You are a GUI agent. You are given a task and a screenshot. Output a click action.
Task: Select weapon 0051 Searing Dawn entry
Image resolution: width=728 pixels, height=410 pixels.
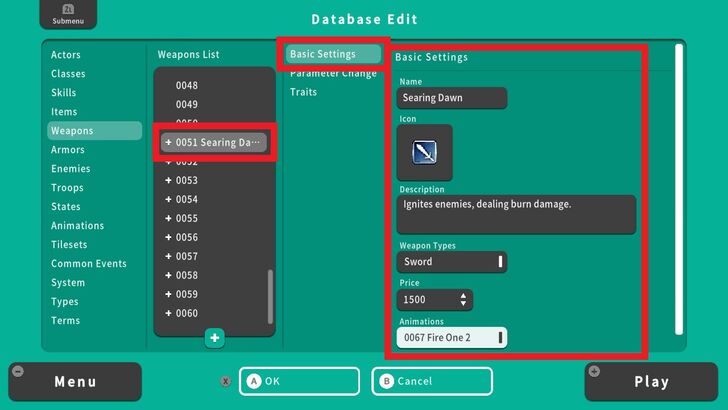pyautogui.click(x=214, y=143)
